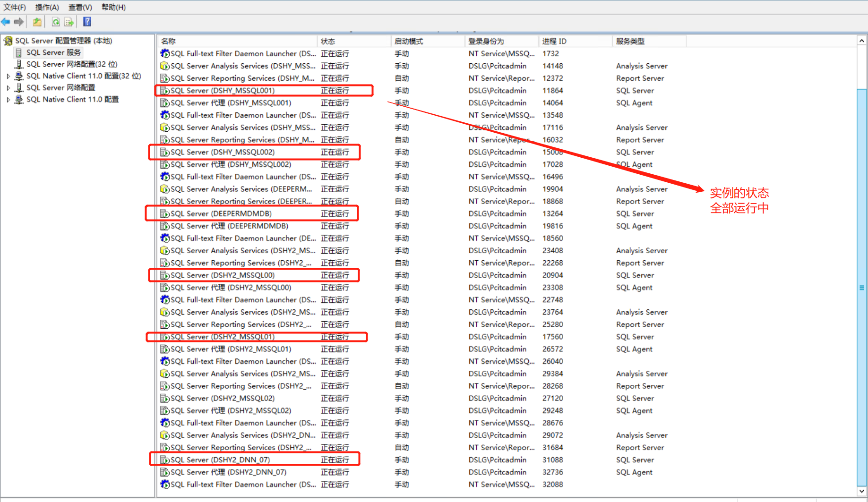
Task: Select the SQL Server (DSHY2_DNN_07) service name
Action: [220, 460]
